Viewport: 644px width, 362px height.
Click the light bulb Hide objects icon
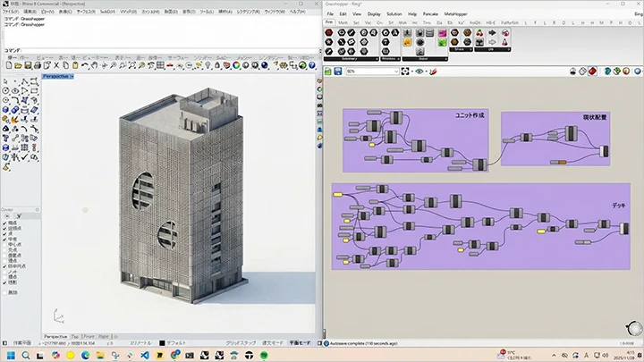[208, 65]
